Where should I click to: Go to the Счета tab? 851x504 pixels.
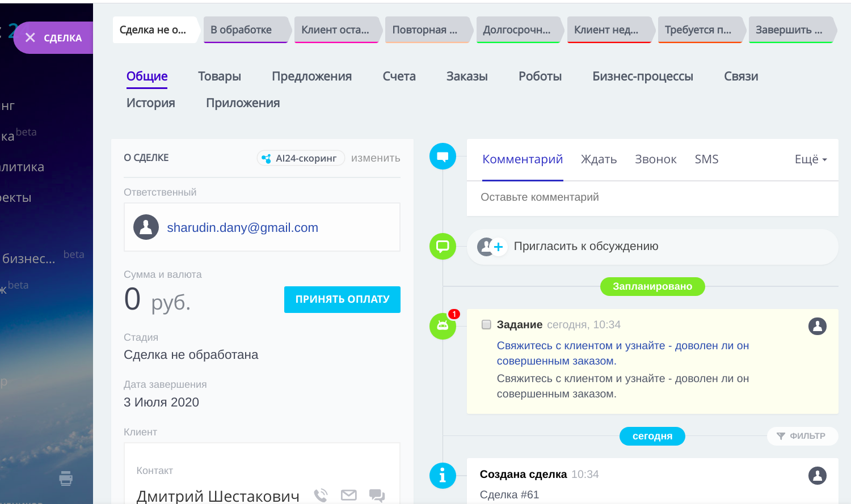(x=399, y=77)
